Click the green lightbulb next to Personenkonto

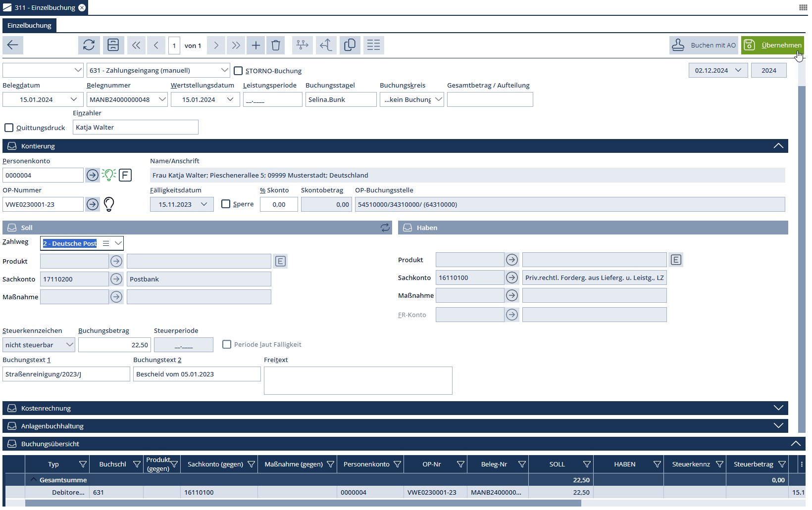pyautogui.click(x=109, y=175)
